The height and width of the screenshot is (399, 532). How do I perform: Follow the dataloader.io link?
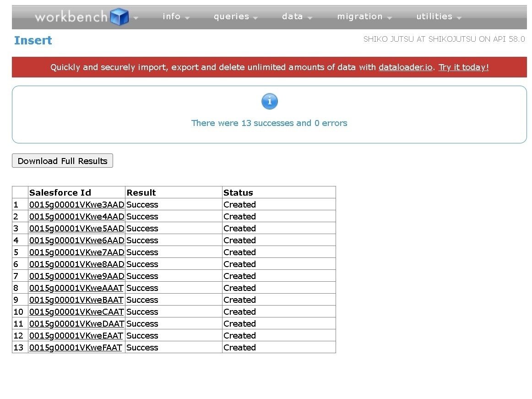[406, 67]
